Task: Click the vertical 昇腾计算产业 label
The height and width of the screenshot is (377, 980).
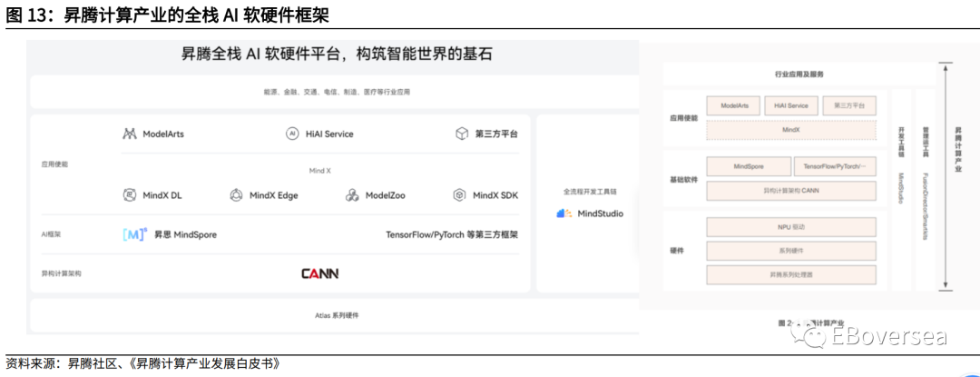Action: pyautogui.click(x=959, y=151)
